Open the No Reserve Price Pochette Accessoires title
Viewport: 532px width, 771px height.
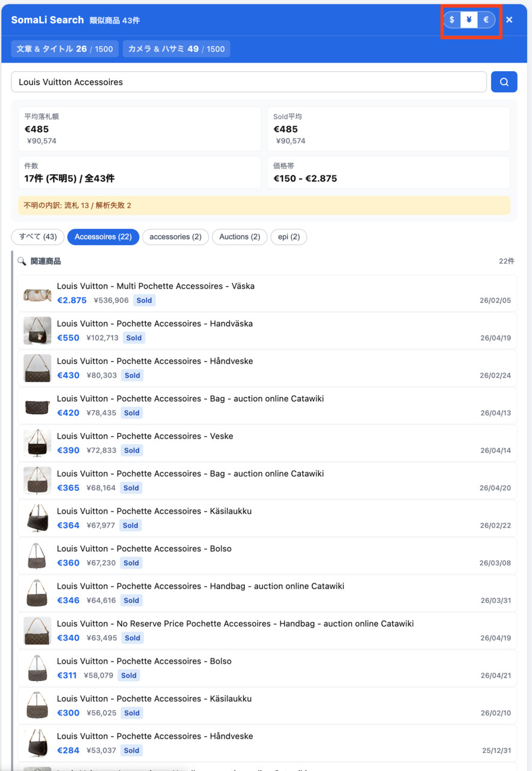(235, 623)
